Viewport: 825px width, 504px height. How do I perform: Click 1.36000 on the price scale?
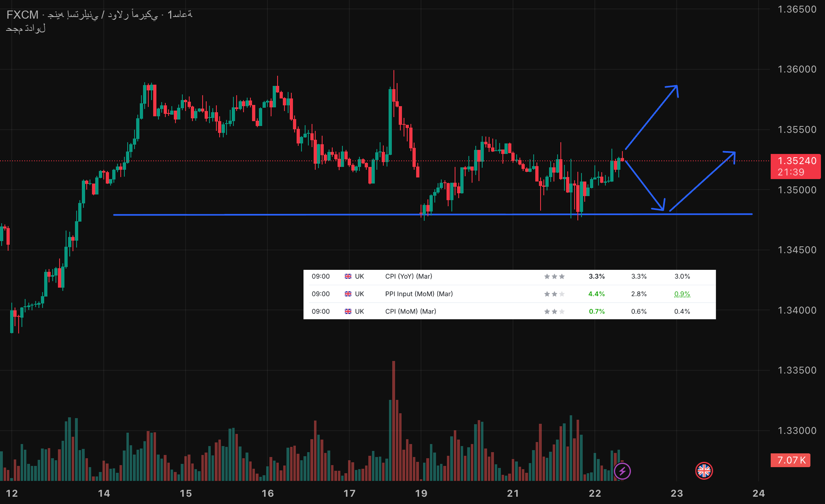(797, 69)
